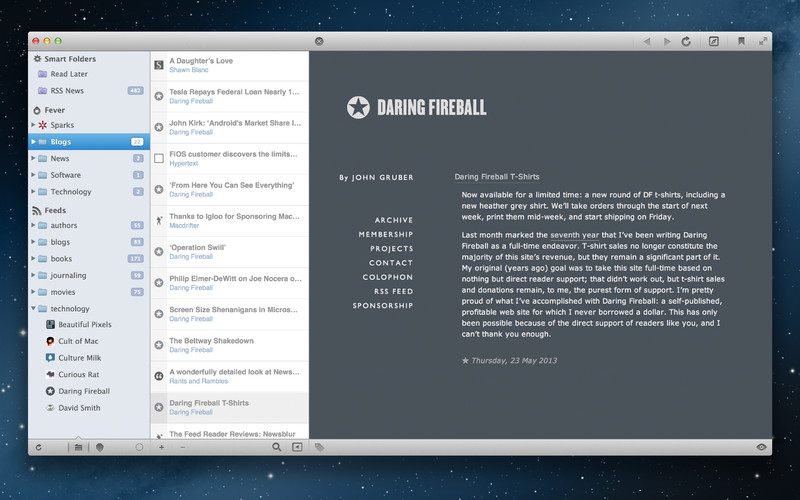Viewport: 800px width, 500px height.
Task: Open 'The Beltway Shakedown' article
Action: [x=230, y=345]
